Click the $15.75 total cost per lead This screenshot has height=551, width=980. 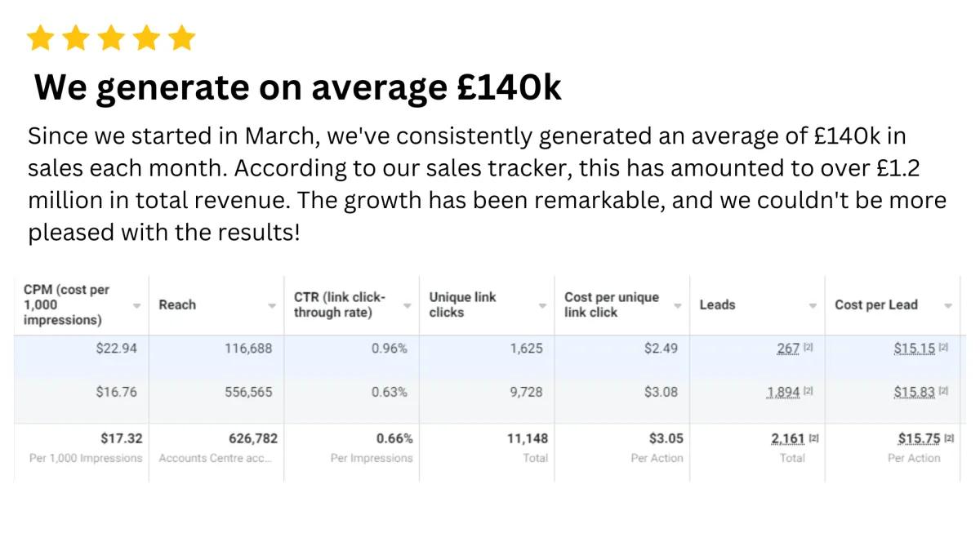pos(920,438)
